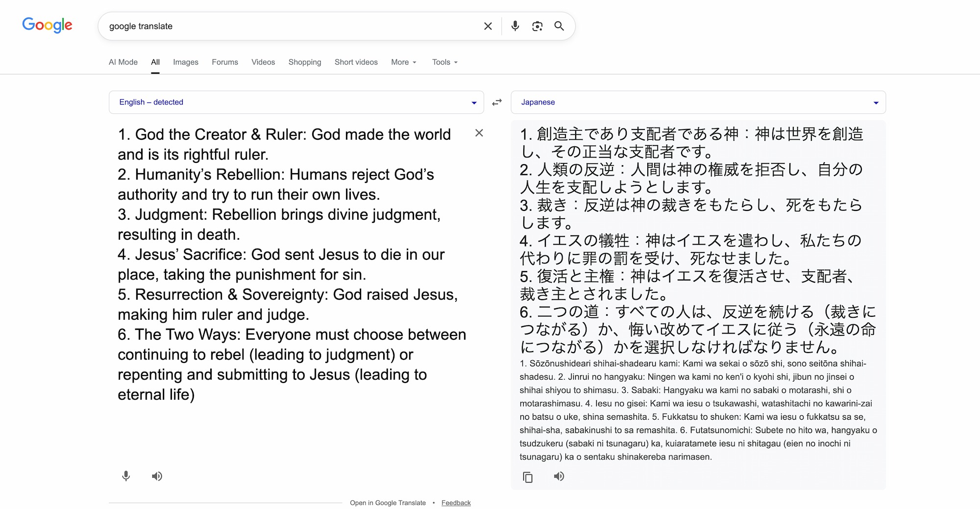Switch to AI Mode tab
Screen dimensions: 980x509
point(123,62)
